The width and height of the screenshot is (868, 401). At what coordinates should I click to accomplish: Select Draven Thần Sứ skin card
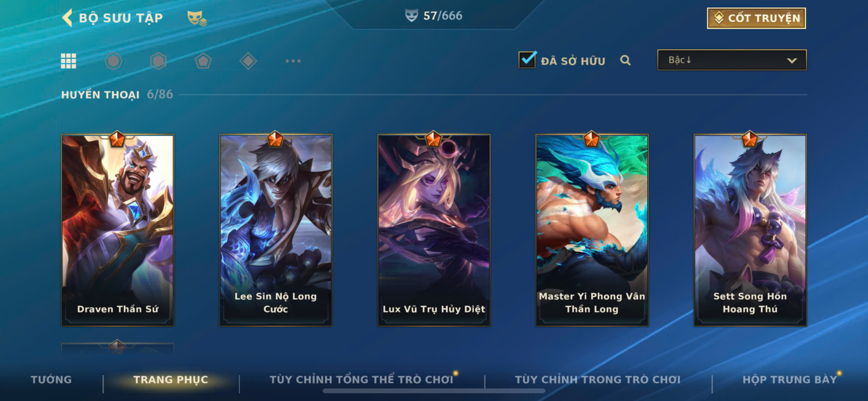(118, 230)
